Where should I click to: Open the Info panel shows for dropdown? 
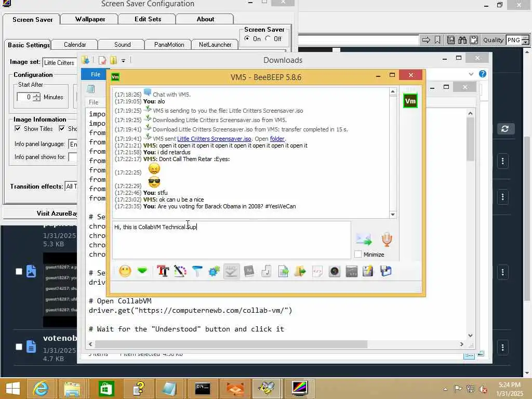73,157
